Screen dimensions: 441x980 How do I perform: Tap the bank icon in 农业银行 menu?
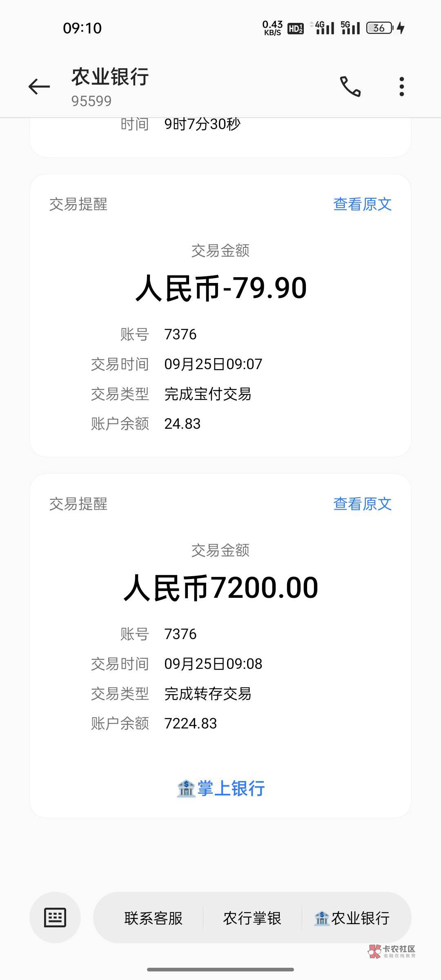(322, 919)
